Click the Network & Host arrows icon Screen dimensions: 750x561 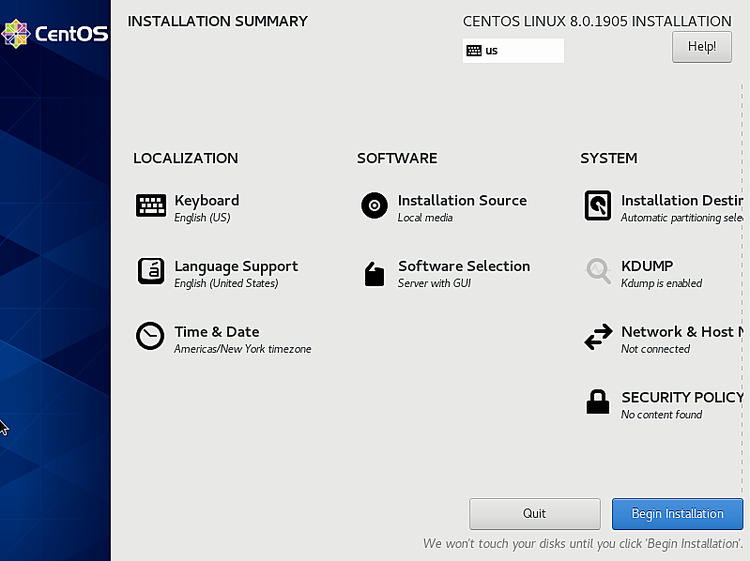pyautogui.click(x=598, y=338)
